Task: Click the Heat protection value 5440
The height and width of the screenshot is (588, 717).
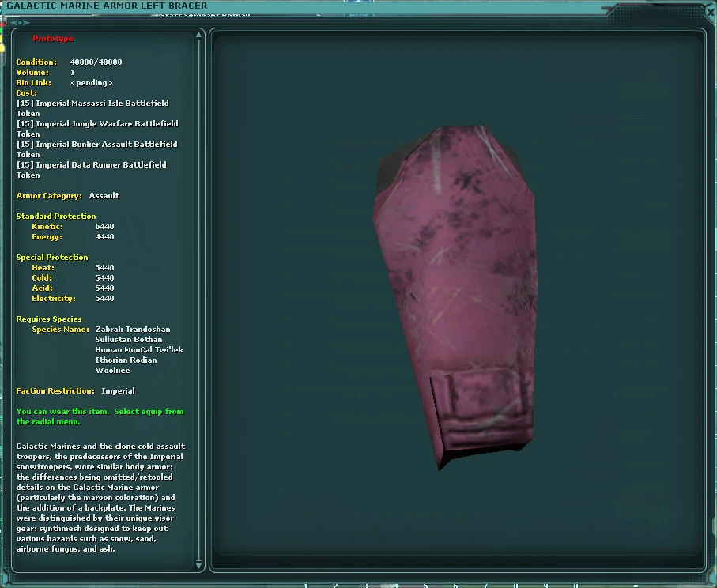Action: 104,267
